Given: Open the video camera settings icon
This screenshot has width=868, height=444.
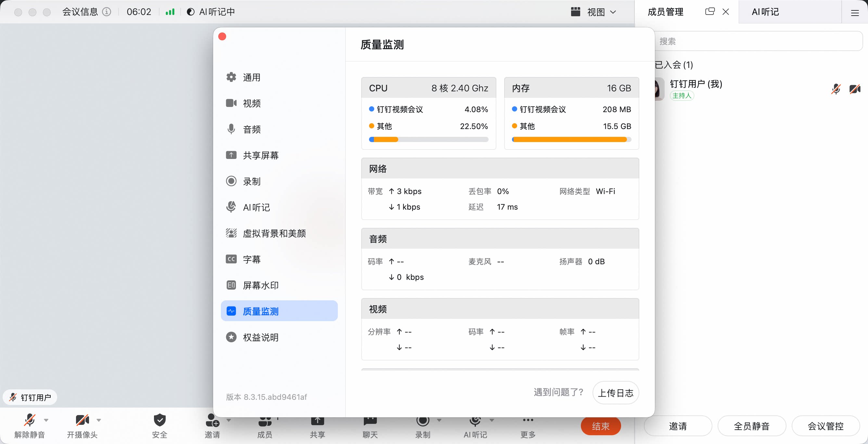Looking at the screenshot, I should (x=231, y=103).
